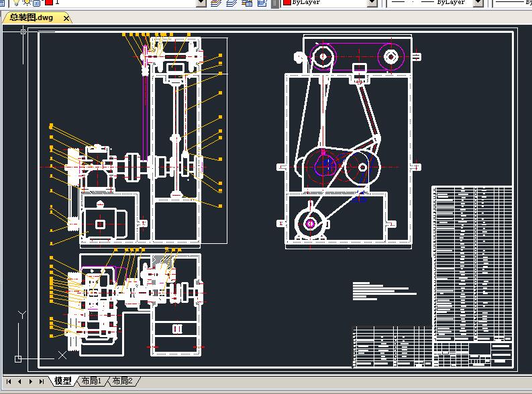Open the ByLayer linetype dropdown arrow

coord(478,3)
